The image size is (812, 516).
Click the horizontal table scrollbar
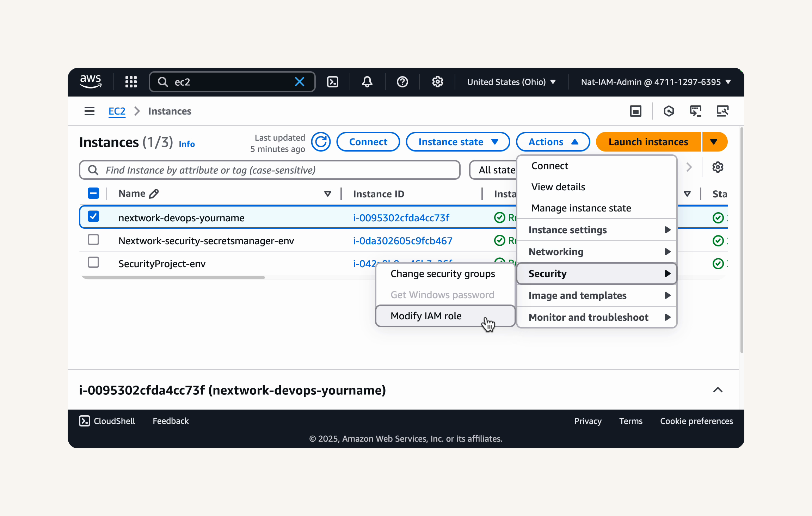coord(173,277)
